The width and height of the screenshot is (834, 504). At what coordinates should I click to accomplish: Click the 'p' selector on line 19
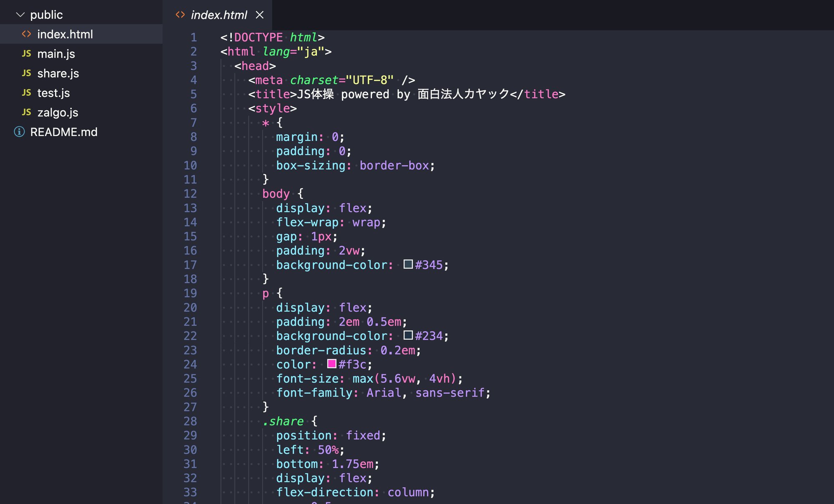(x=266, y=293)
